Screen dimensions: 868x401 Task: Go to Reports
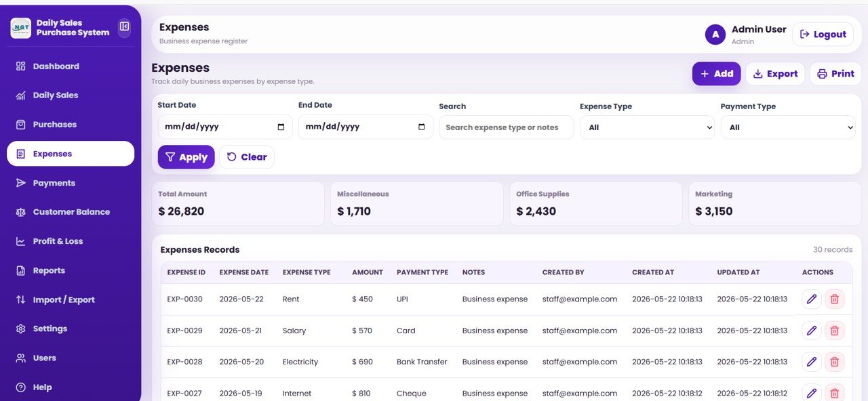pyautogui.click(x=71, y=270)
